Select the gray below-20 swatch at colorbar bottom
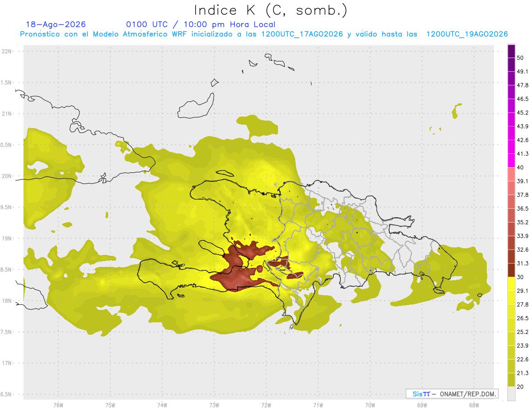The height and width of the screenshot is (411, 532). click(511, 394)
